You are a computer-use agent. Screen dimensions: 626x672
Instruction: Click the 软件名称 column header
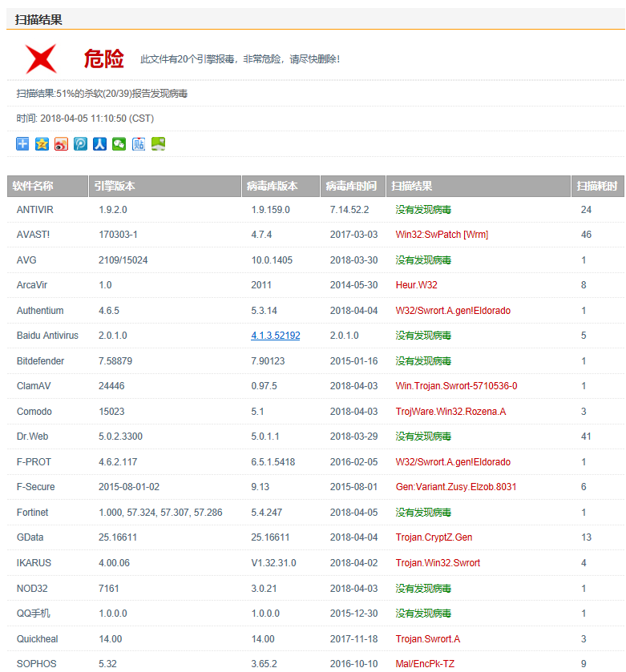tap(47, 186)
